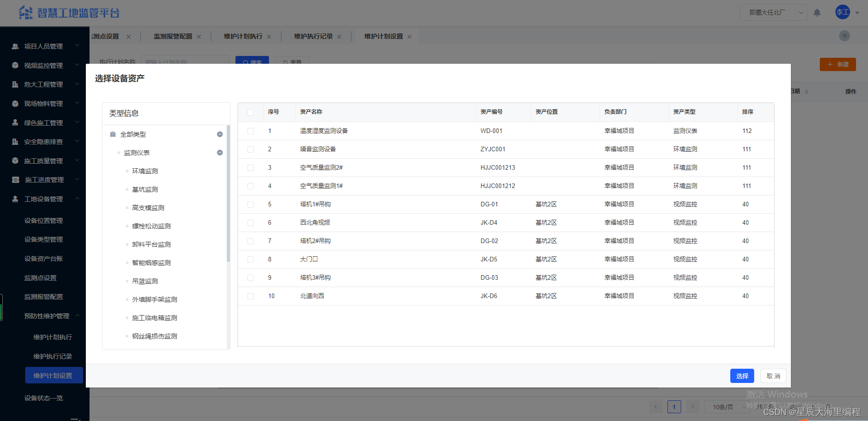Click the notification bell icon

click(817, 13)
